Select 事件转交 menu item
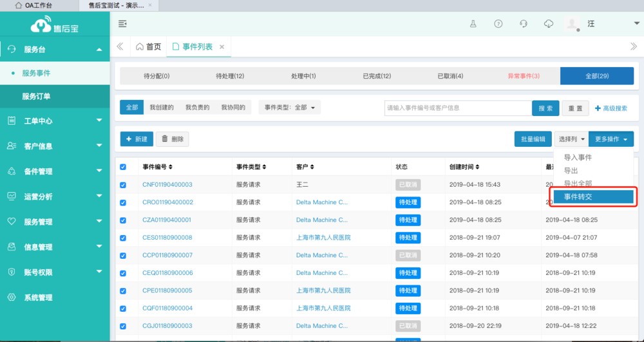644x342 pixels. [x=594, y=196]
